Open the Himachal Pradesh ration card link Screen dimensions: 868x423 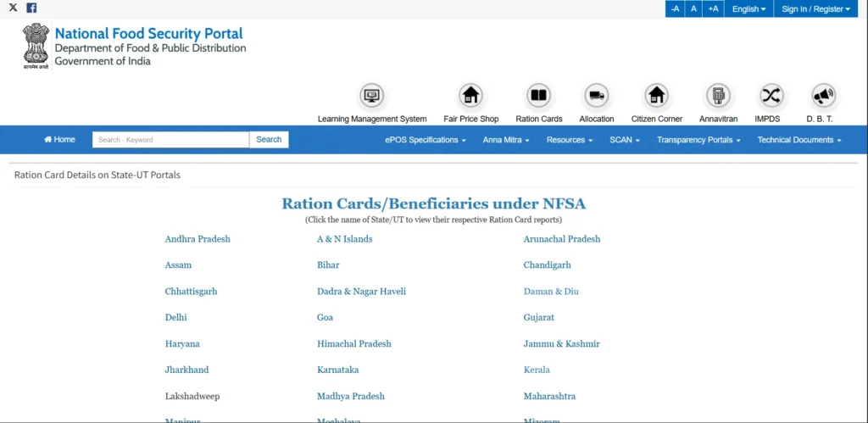354,344
